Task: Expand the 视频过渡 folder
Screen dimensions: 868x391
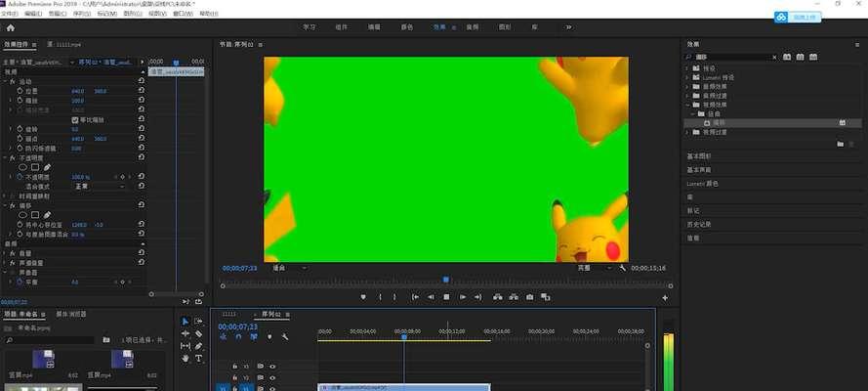Action: [687, 132]
